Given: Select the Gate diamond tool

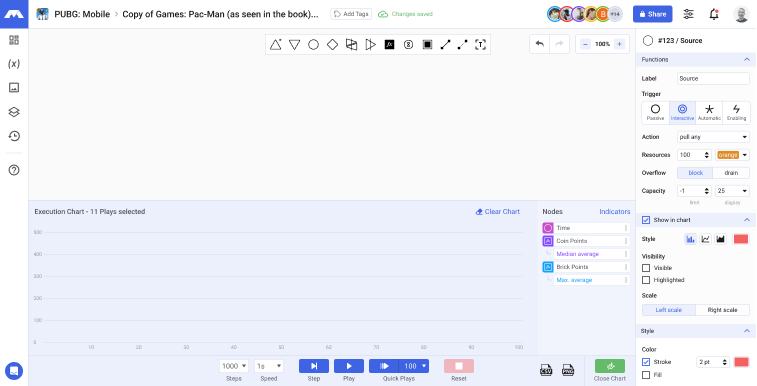Looking at the screenshot, I should [x=332, y=45].
